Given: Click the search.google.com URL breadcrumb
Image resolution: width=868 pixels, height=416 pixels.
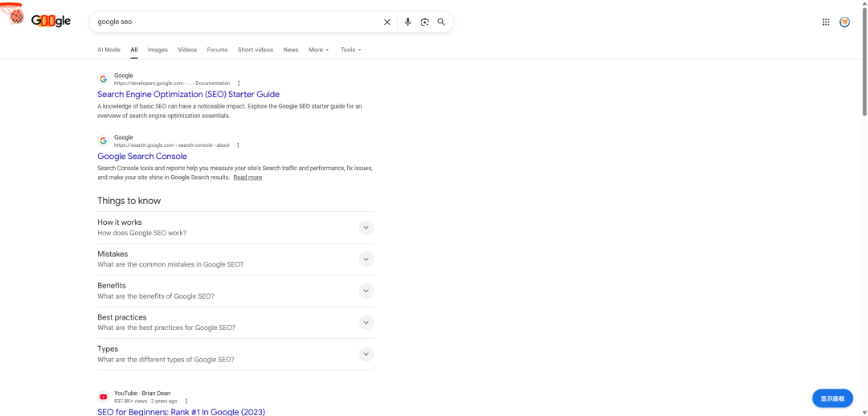Looking at the screenshot, I should [x=172, y=145].
